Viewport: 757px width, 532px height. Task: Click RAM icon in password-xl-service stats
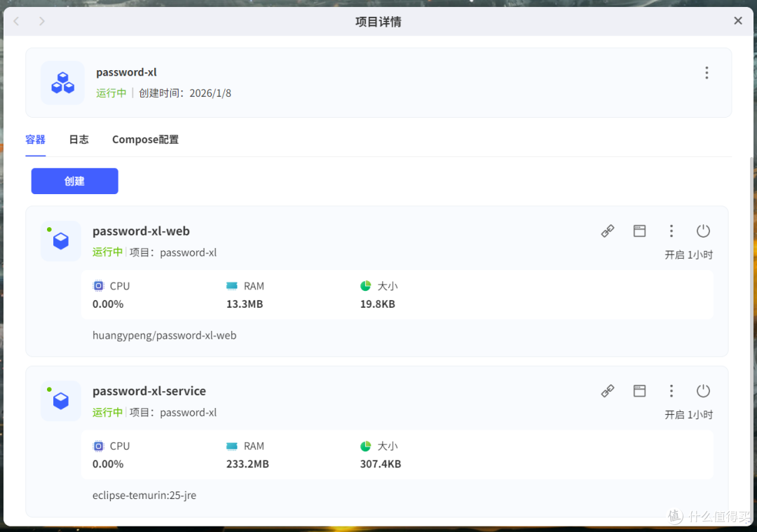click(x=232, y=446)
